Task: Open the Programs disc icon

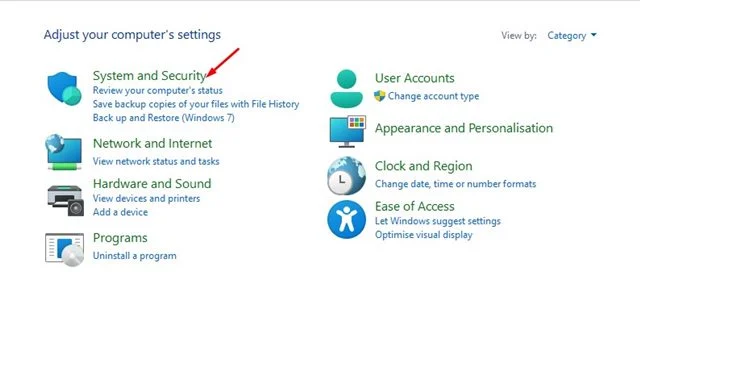Action: click(x=65, y=249)
